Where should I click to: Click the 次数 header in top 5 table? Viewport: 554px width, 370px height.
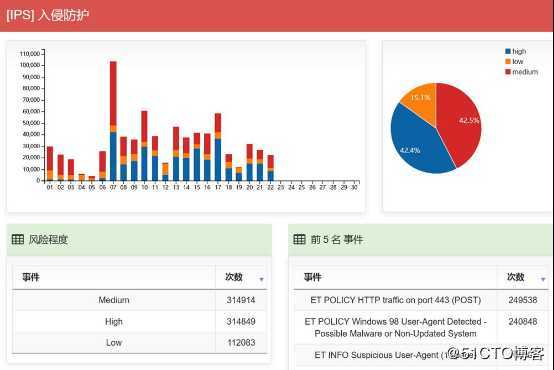point(516,277)
